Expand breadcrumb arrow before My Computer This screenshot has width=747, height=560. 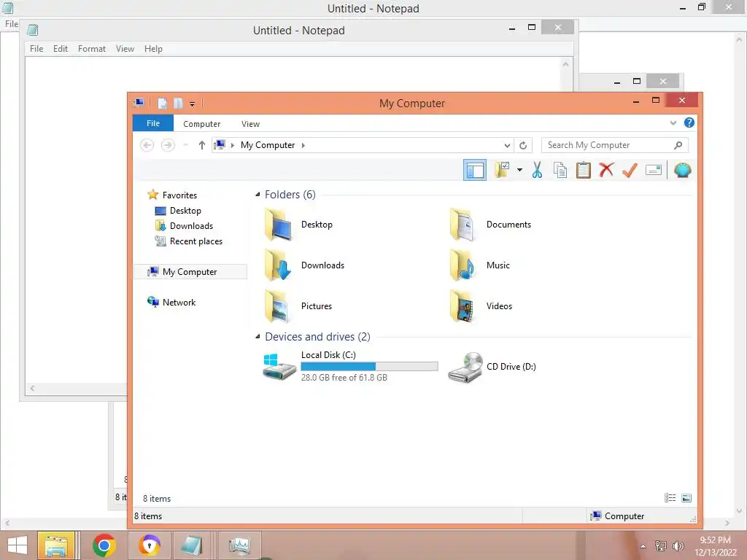coord(233,145)
